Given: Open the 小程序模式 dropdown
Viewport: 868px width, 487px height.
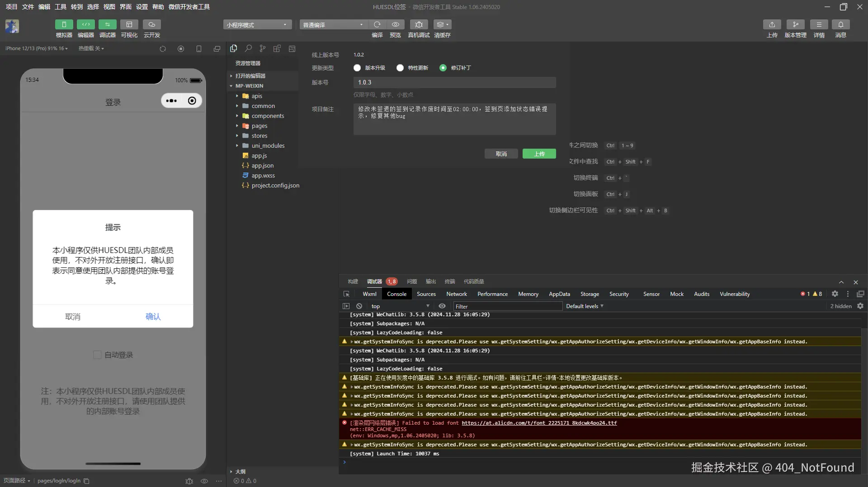Looking at the screenshot, I should point(257,25).
